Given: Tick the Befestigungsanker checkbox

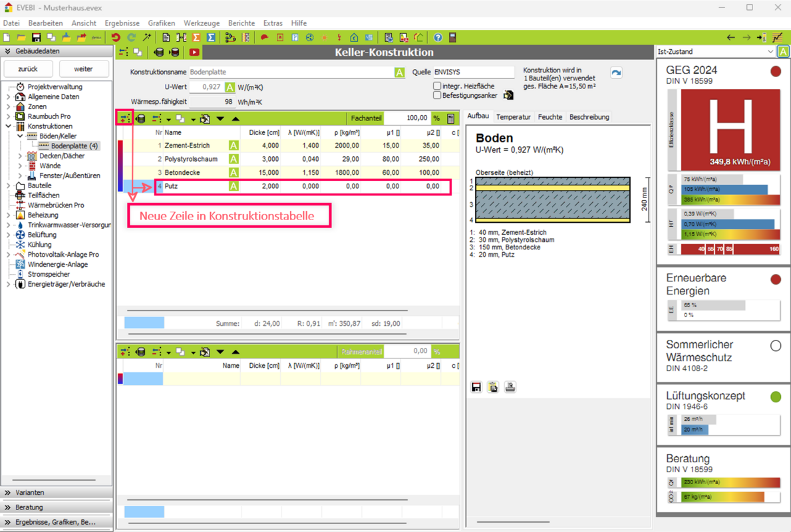Looking at the screenshot, I should [x=437, y=96].
